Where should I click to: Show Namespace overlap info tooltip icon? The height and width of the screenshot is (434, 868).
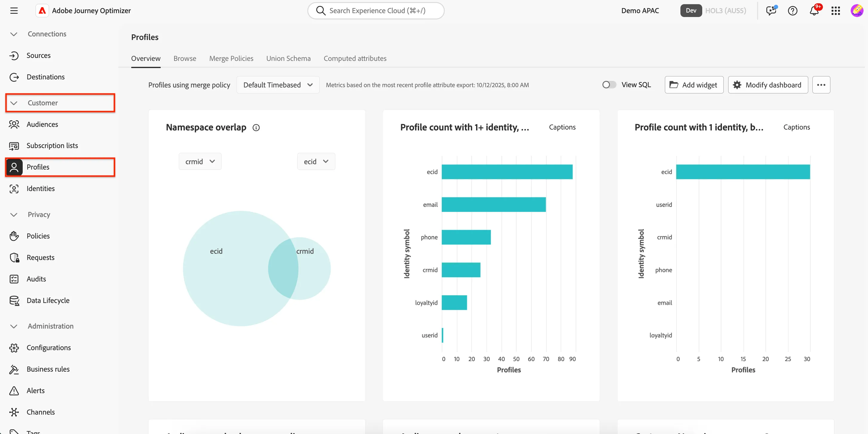[x=256, y=128]
